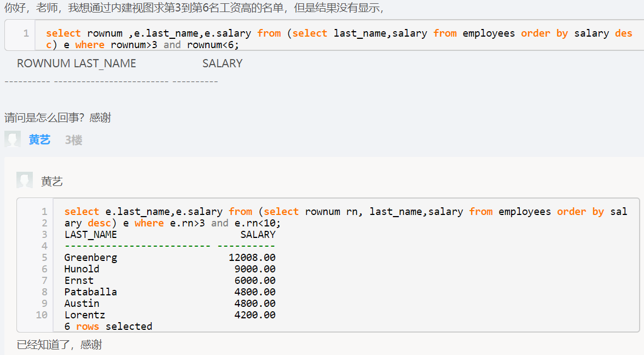The width and height of the screenshot is (644, 355).
Task: Click the salary value 12008.00
Action: click(252, 257)
